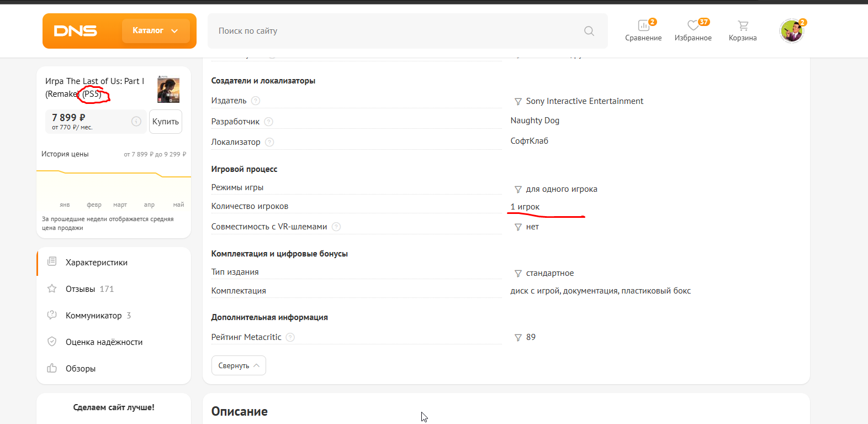Screen dimensions: 868x424
Task: Click filter icon beside для одного игрока
Action: pos(518,190)
